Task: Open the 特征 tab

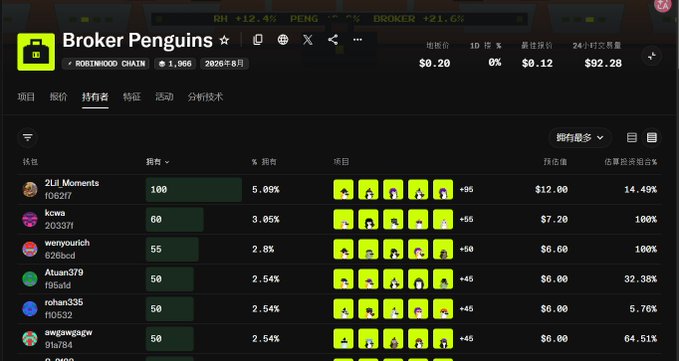Action: 132,97
